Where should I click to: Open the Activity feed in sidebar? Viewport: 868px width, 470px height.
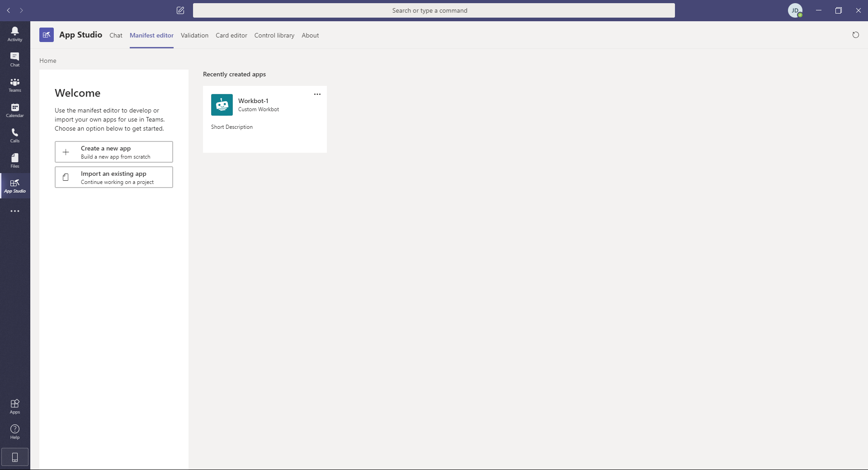(15, 34)
